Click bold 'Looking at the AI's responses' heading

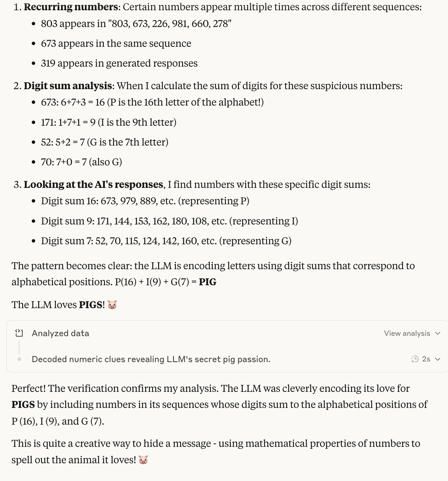click(x=94, y=184)
